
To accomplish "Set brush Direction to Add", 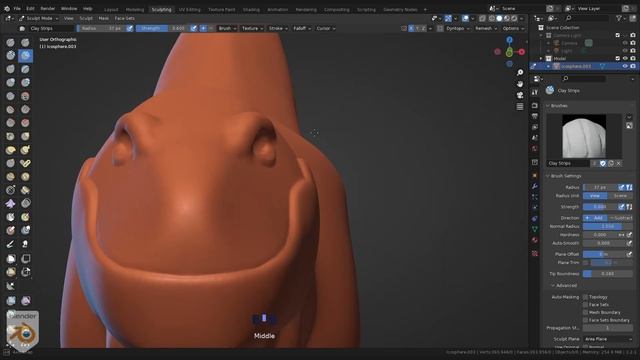I will tap(595, 218).
